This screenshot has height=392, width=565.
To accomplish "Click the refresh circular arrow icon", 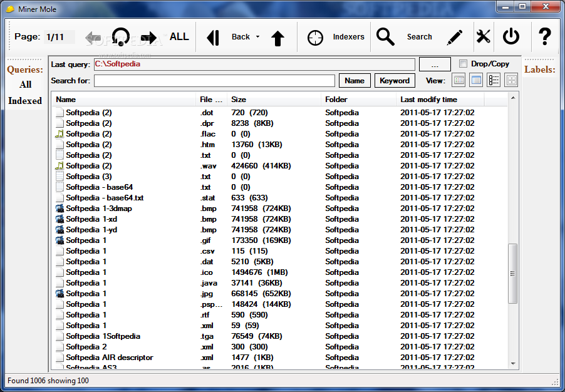I will click(121, 37).
